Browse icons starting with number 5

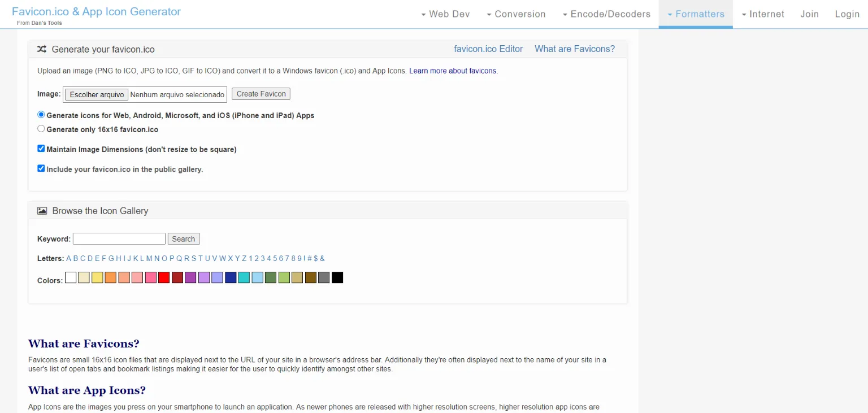point(275,258)
